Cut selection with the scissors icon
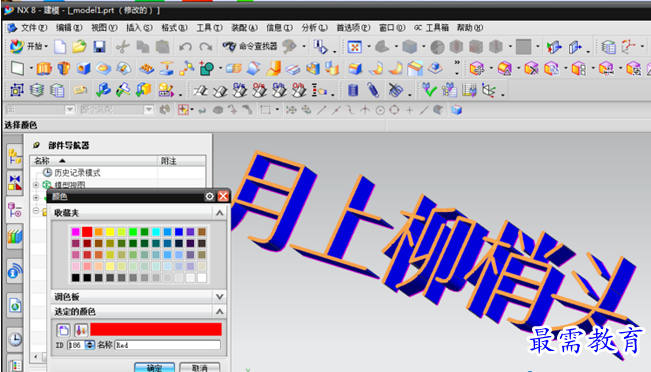651x372 pixels. (x=122, y=46)
